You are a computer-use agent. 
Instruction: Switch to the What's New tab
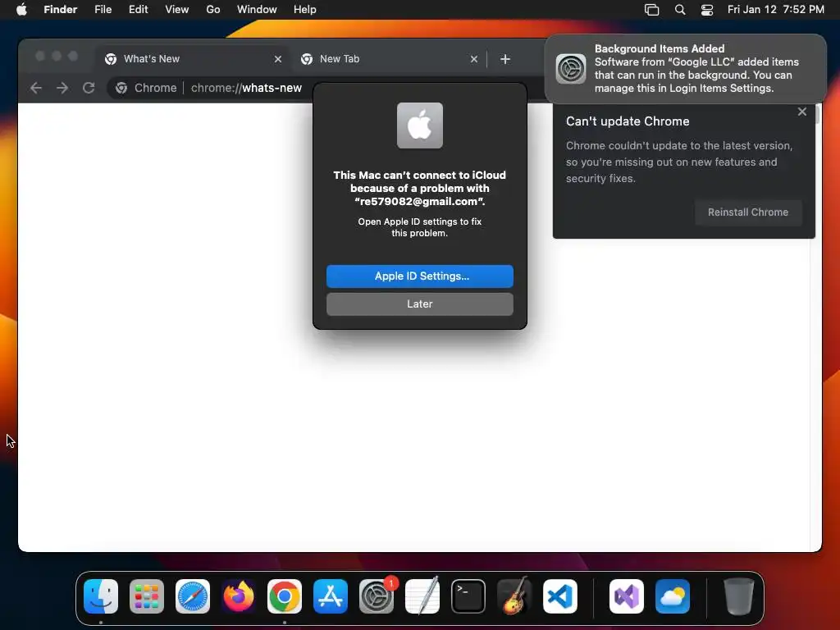point(192,59)
